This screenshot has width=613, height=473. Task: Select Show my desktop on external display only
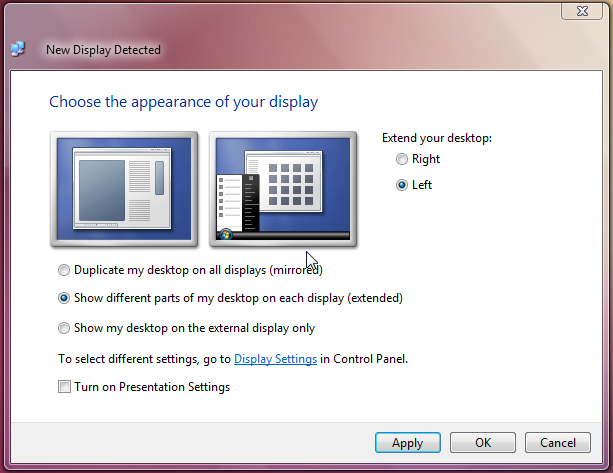[x=64, y=328]
